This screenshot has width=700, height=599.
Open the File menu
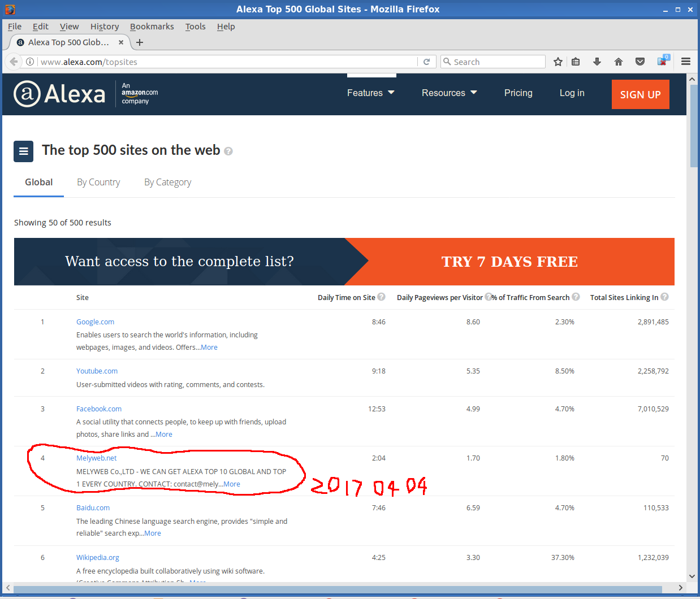15,27
